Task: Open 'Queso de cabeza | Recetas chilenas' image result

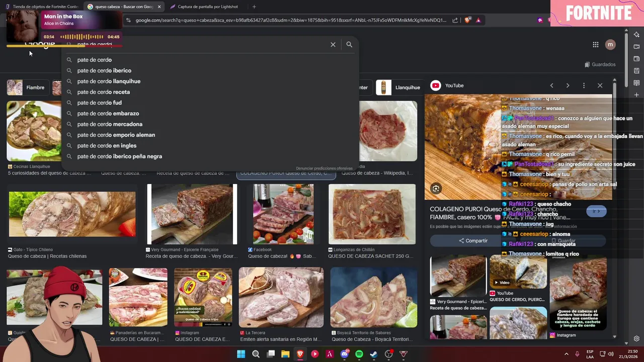Action: 72,214
